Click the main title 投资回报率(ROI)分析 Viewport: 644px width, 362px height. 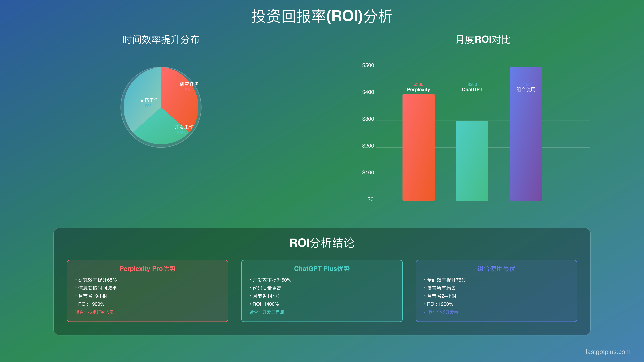(322, 16)
